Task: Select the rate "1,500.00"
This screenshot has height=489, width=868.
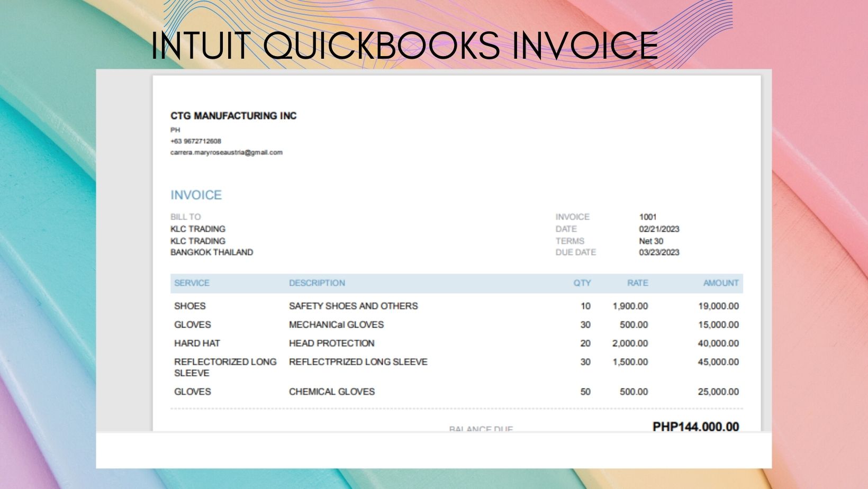Action: coord(630,362)
